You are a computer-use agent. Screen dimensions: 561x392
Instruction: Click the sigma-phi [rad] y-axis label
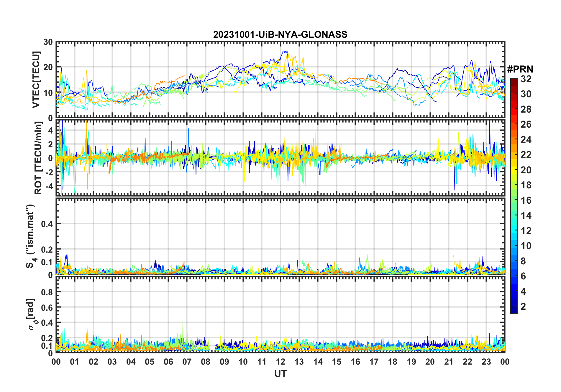(32, 314)
